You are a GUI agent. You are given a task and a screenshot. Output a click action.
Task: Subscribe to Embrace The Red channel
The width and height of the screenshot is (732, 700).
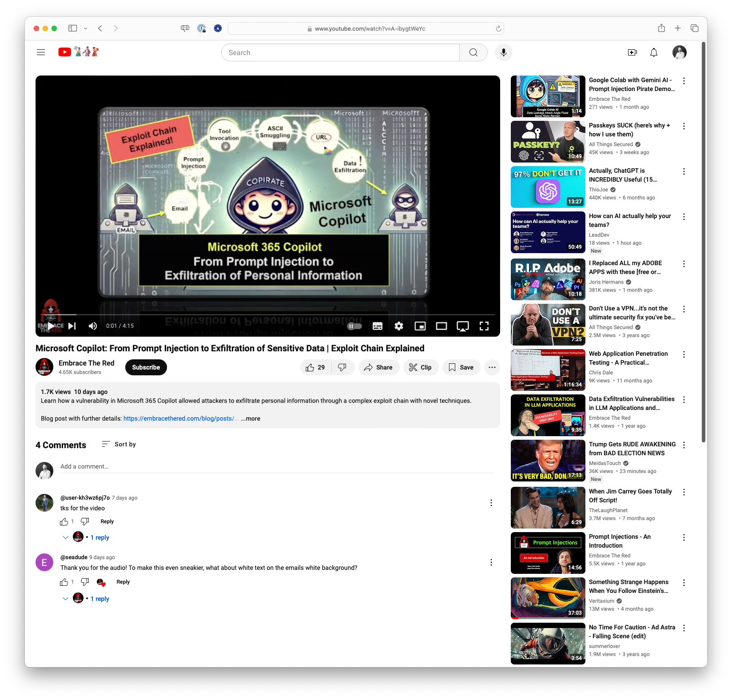(146, 367)
